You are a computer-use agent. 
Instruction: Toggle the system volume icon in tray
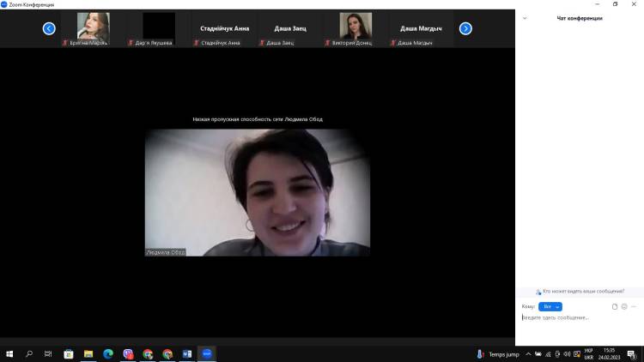coord(568,353)
